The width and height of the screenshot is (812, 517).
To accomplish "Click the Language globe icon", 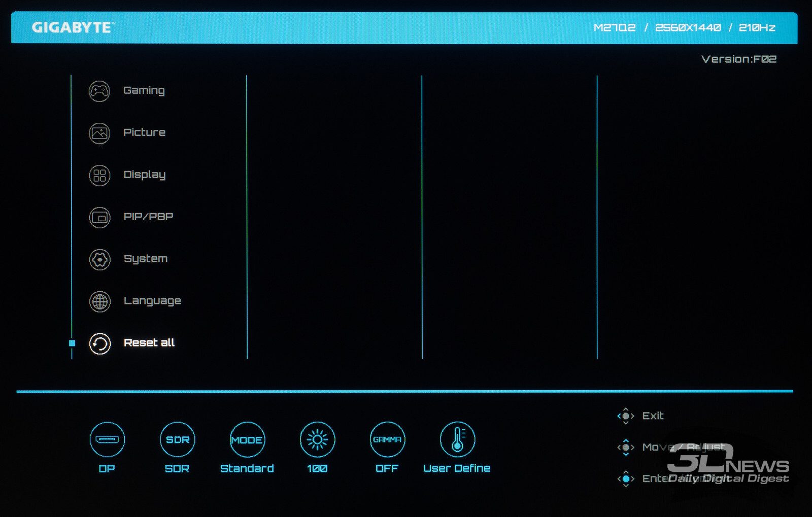I will pyautogui.click(x=99, y=302).
